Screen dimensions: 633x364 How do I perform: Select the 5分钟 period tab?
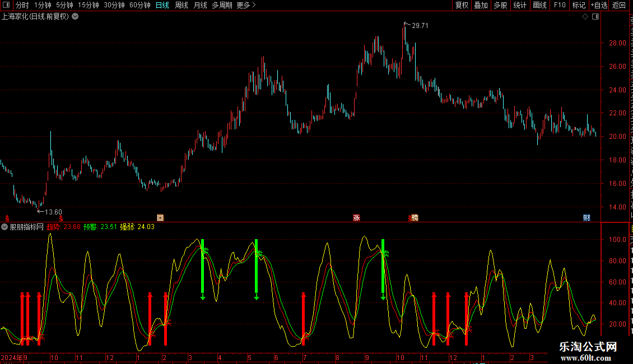click(x=64, y=5)
